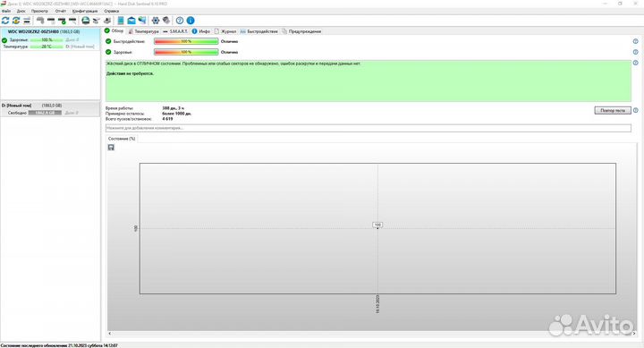Click the Повтор теста button
644x348 pixels.
pos(613,111)
